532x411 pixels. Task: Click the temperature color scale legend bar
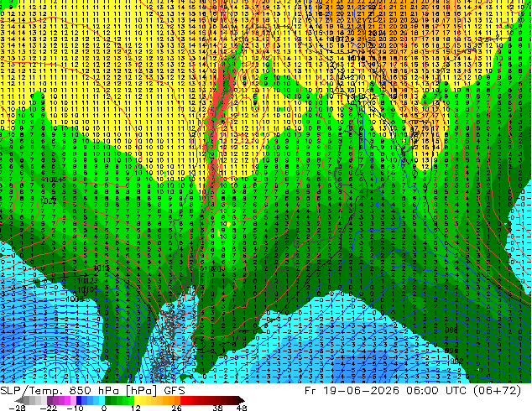(x=129, y=400)
